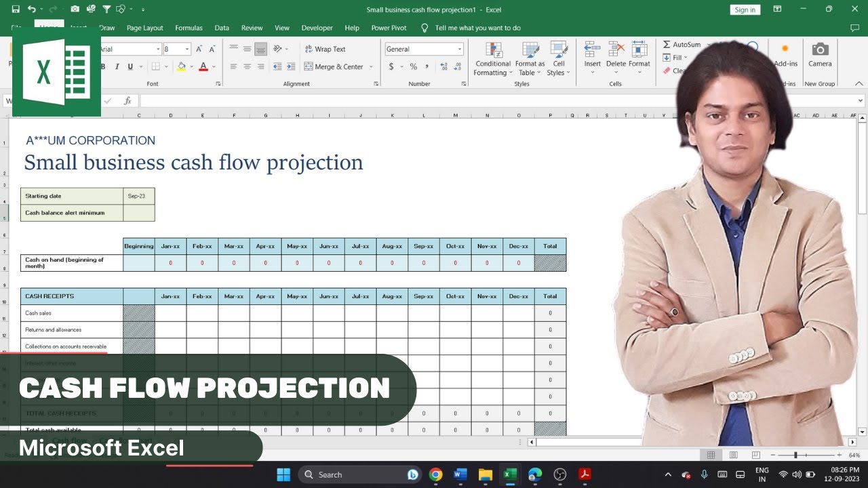
Task: Open the AutoSum dropdown arrow
Action: pos(707,45)
